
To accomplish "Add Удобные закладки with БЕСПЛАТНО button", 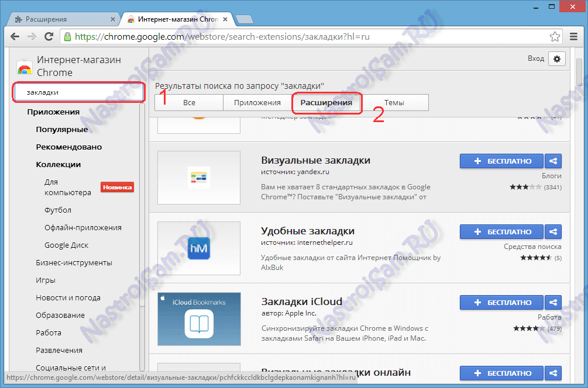I will click(x=502, y=232).
